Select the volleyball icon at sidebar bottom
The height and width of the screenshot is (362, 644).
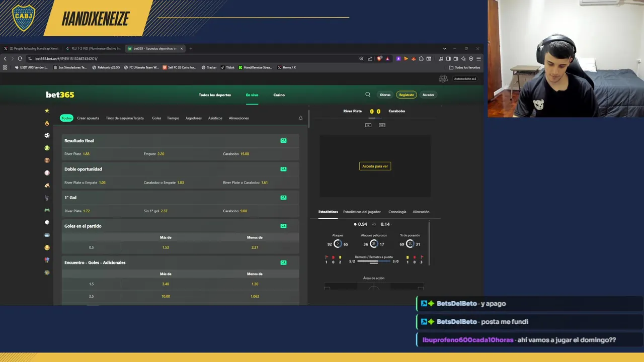(47, 273)
